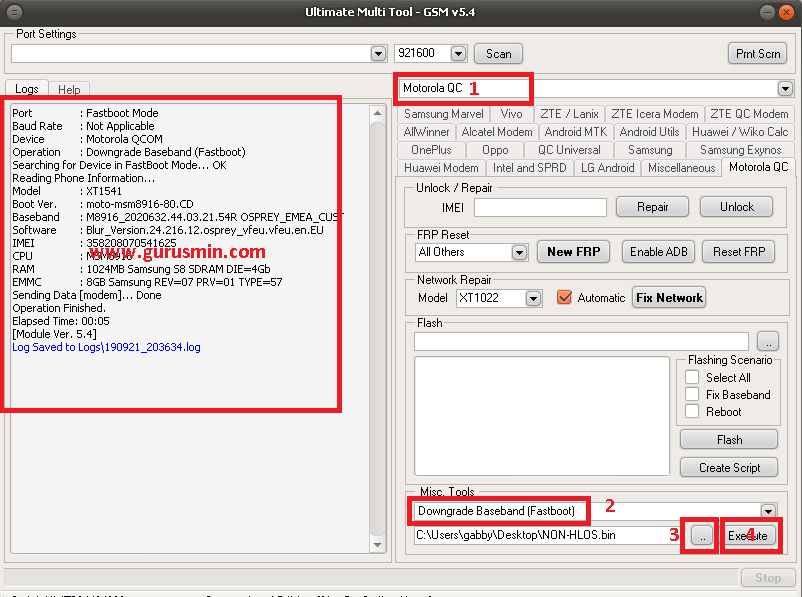Switch to the QC Universal tab
The width and height of the screenshot is (802, 597).
[569, 150]
